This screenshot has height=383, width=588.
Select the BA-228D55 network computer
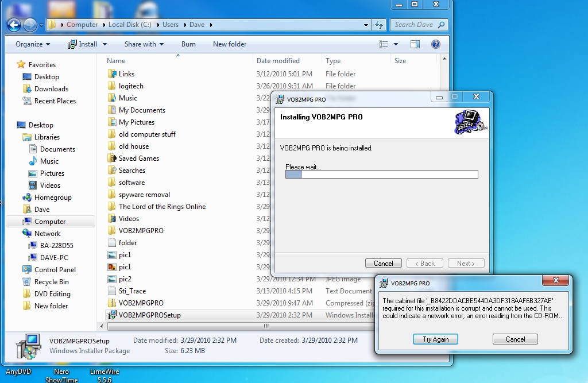click(x=56, y=246)
